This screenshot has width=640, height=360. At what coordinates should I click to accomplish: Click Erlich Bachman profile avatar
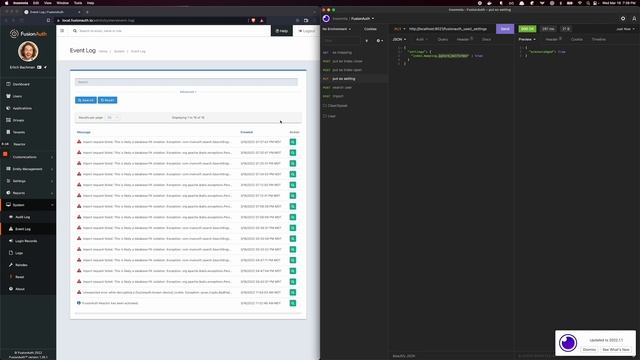(28, 51)
